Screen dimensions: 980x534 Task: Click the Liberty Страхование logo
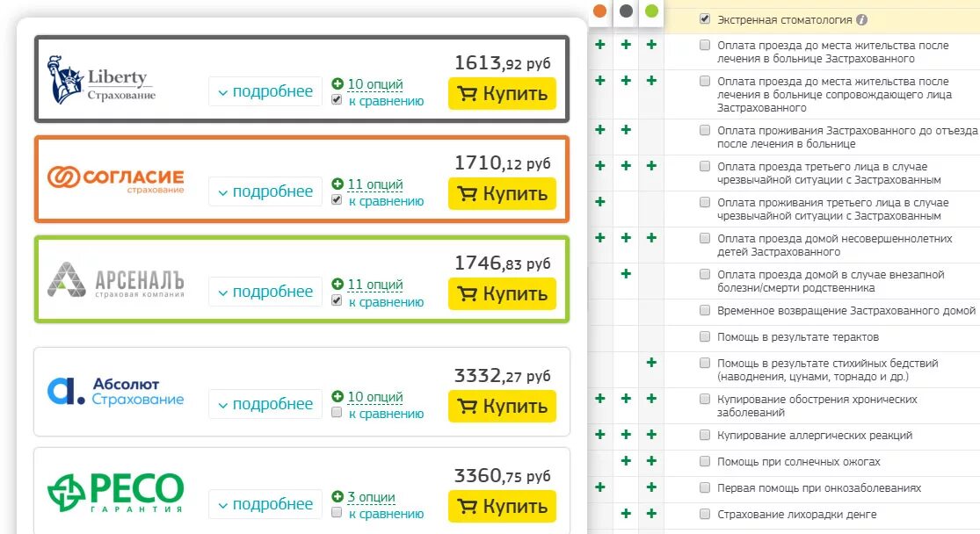click(101, 79)
